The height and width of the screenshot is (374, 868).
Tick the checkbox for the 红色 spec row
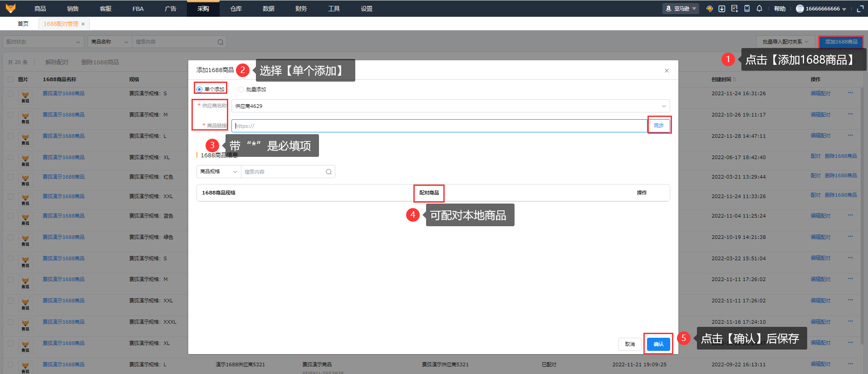(x=10, y=177)
